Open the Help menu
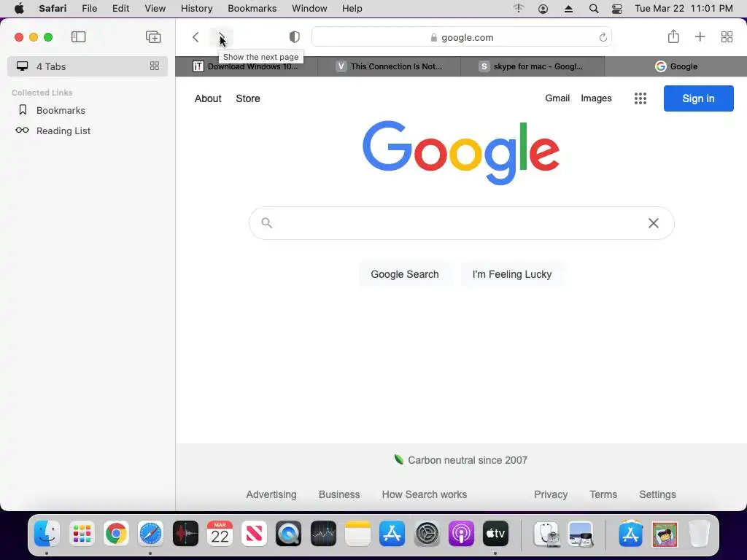The width and height of the screenshot is (747, 560). [x=352, y=9]
